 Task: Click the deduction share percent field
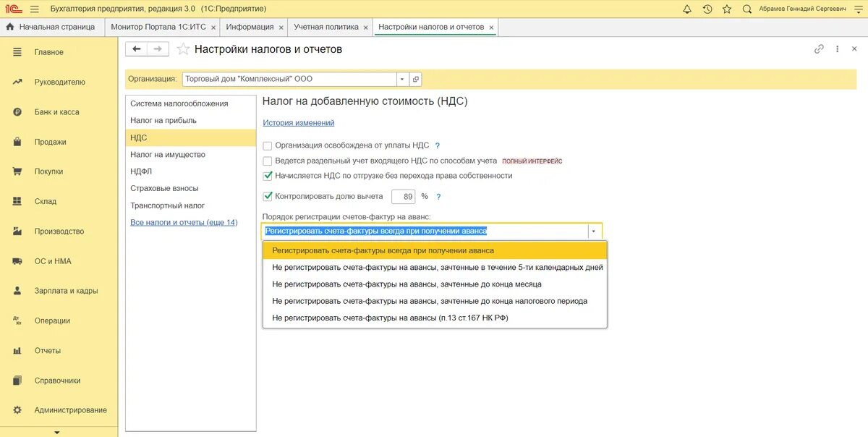pyautogui.click(x=403, y=196)
